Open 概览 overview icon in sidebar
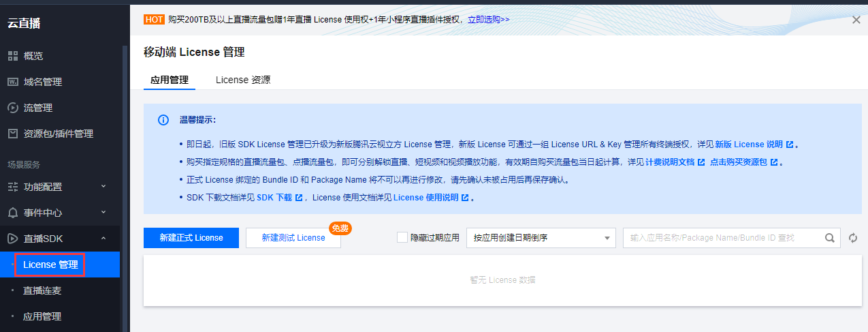 [12, 56]
